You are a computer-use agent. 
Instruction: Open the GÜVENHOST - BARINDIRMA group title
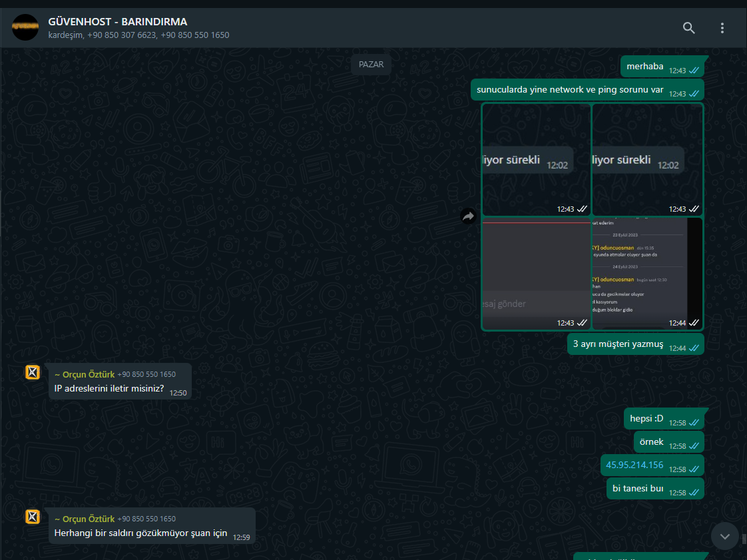118,21
